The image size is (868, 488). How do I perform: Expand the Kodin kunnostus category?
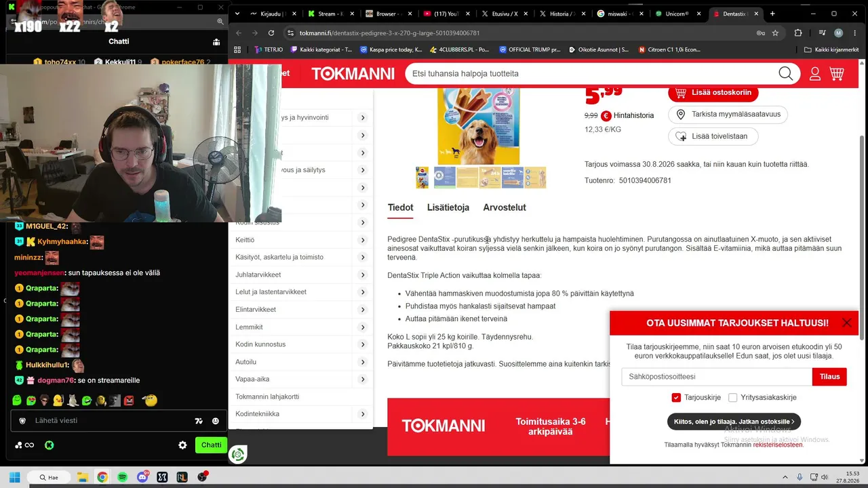[363, 344]
